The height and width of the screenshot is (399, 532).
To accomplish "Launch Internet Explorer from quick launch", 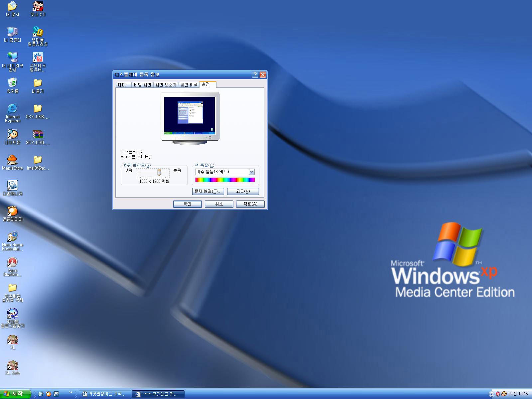I will (x=41, y=394).
